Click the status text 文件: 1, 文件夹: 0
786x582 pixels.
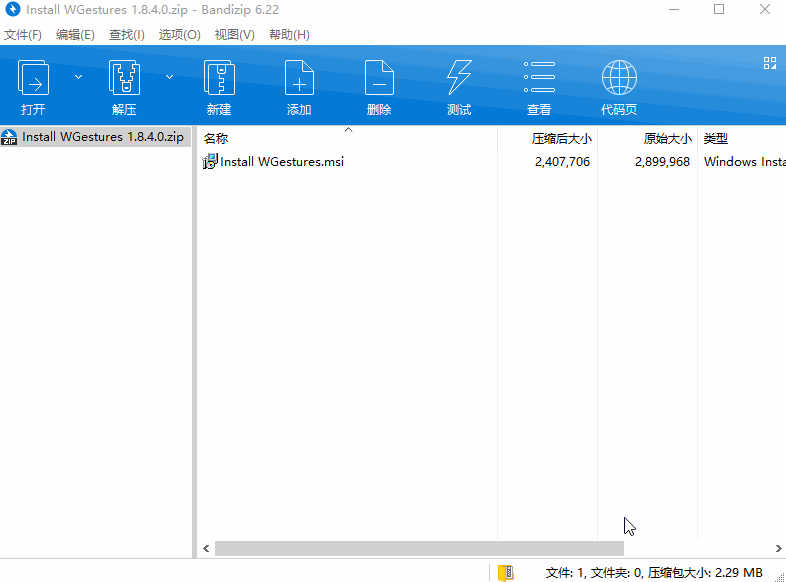point(594,572)
